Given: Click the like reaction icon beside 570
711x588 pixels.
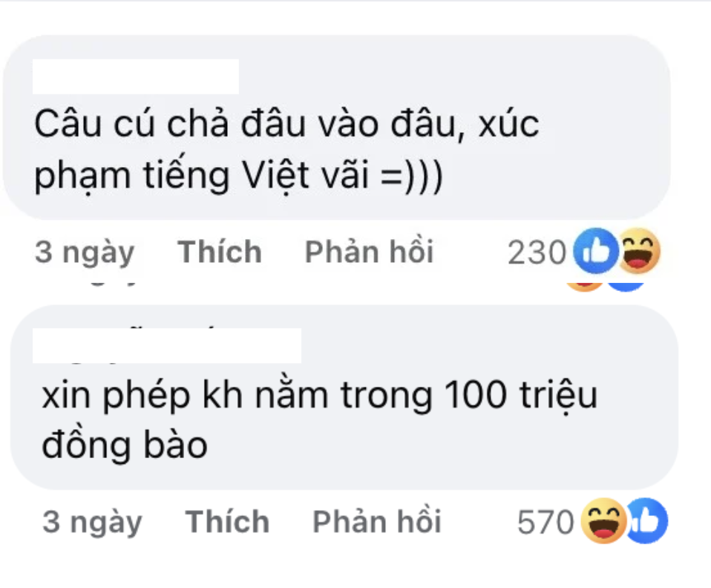Looking at the screenshot, I should coord(646,521).
